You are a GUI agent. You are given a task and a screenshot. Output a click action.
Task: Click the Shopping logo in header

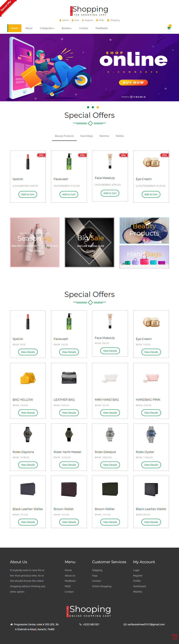(89, 11)
